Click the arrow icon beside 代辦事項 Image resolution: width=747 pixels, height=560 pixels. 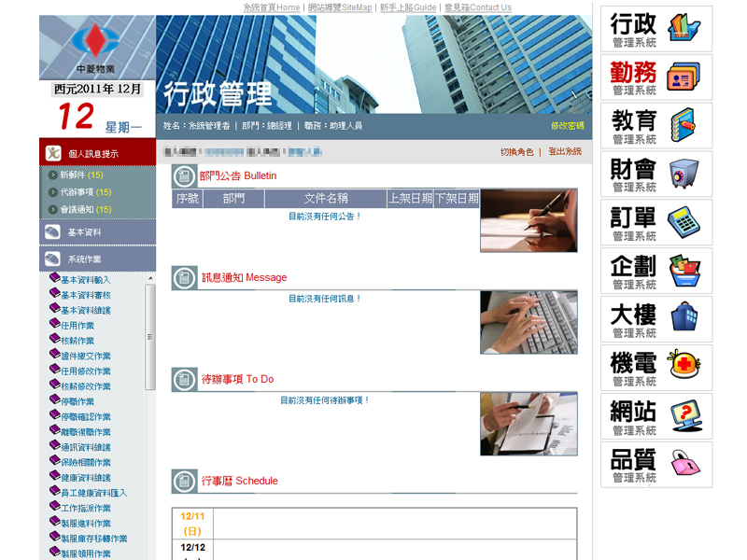[53, 192]
